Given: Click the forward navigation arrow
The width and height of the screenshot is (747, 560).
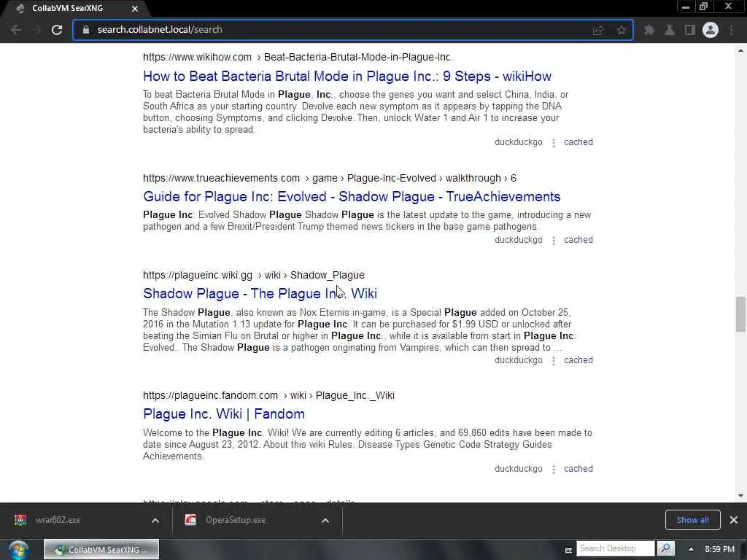Looking at the screenshot, I should [36, 29].
